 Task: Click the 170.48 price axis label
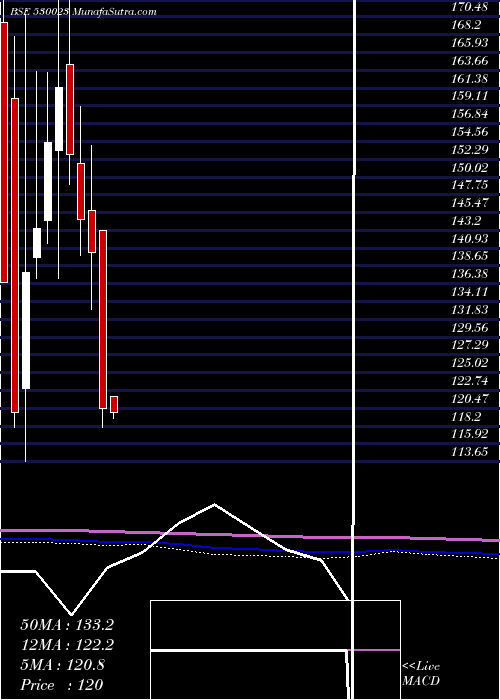[x=470, y=8]
